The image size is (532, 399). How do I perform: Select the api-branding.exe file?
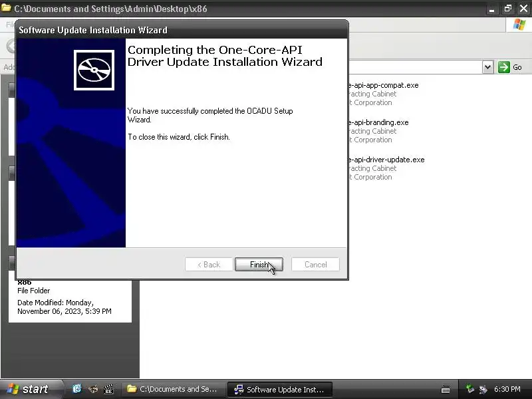pos(378,122)
